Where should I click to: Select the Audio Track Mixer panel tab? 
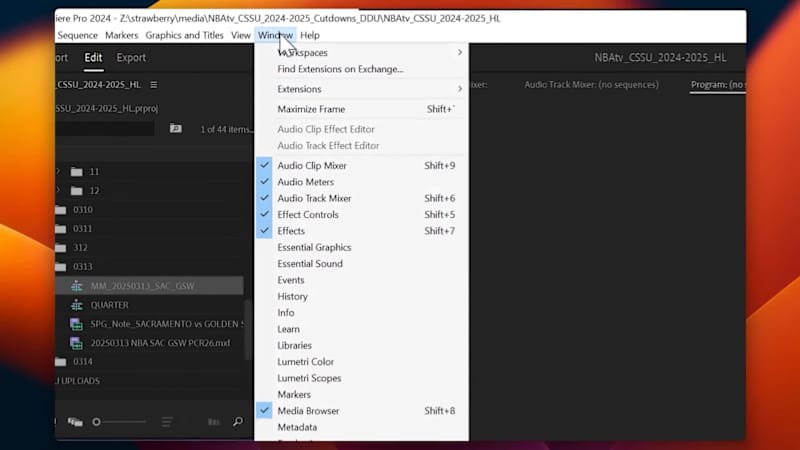tap(591, 85)
